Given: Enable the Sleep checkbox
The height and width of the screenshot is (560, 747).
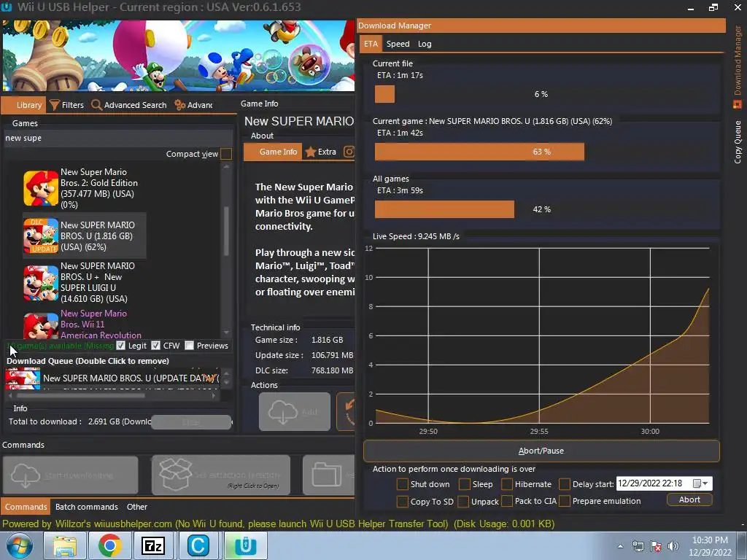Looking at the screenshot, I should [464, 484].
